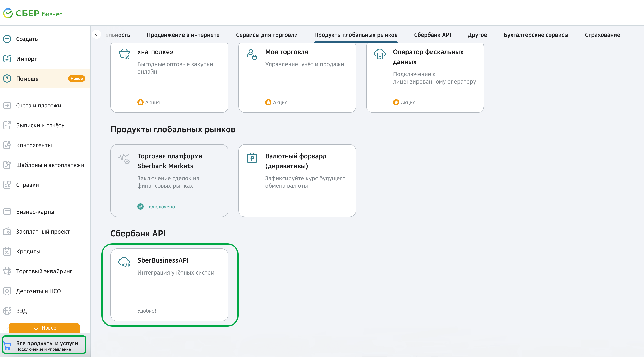Open the Продвижение в интернете tab
Image resolution: width=644 pixels, height=357 pixels.
183,35
